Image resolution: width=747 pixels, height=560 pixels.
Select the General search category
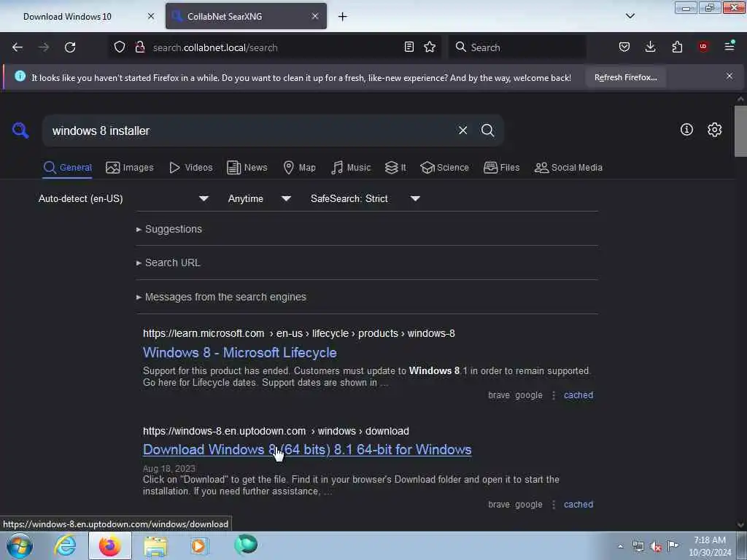[x=67, y=168]
